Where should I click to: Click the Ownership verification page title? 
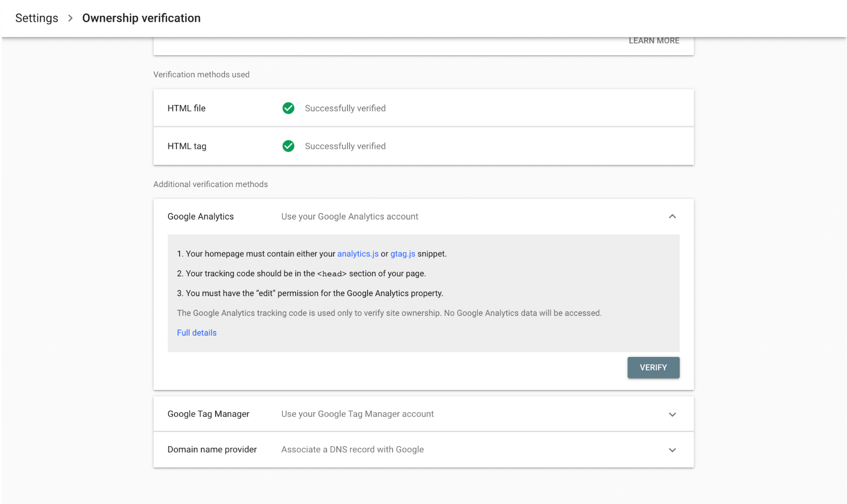[x=141, y=18]
